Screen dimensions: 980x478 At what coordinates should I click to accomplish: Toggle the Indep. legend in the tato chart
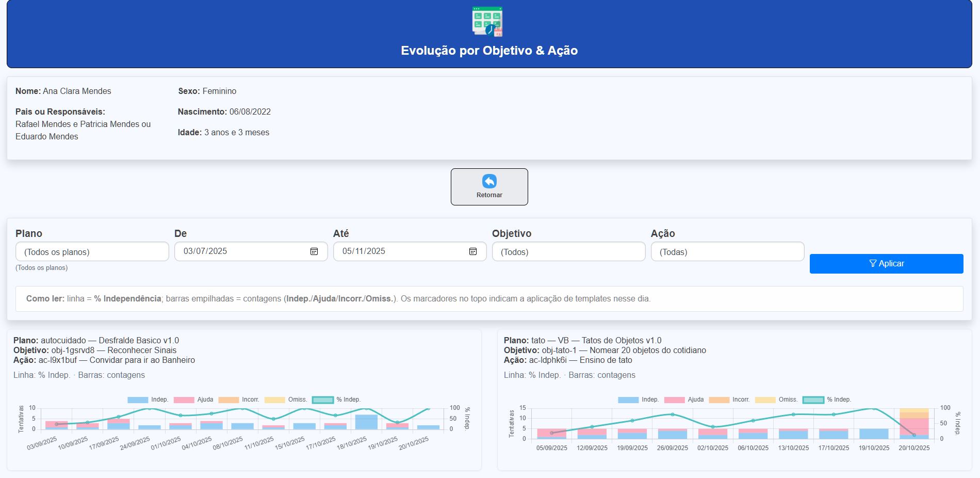pyautogui.click(x=638, y=400)
